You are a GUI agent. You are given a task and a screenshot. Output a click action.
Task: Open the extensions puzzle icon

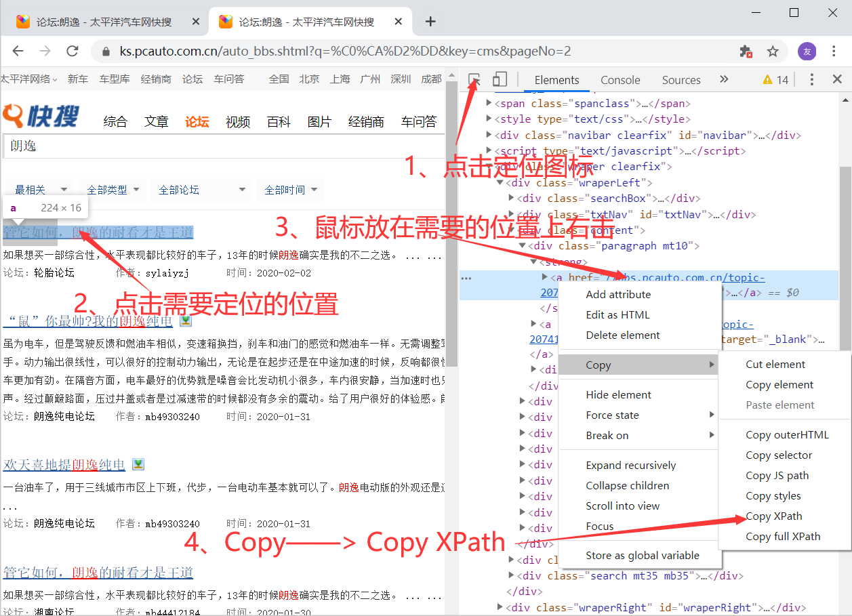[x=746, y=52]
